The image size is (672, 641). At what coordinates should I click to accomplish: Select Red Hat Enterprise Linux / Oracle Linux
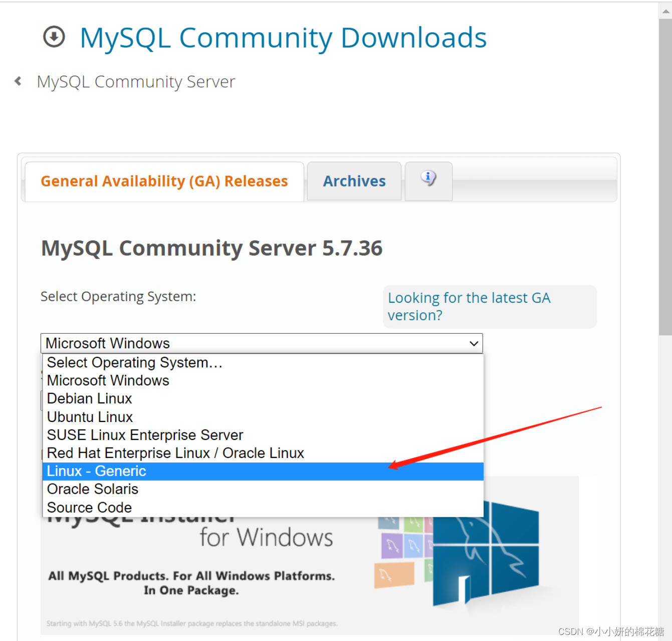pyautogui.click(x=263, y=453)
